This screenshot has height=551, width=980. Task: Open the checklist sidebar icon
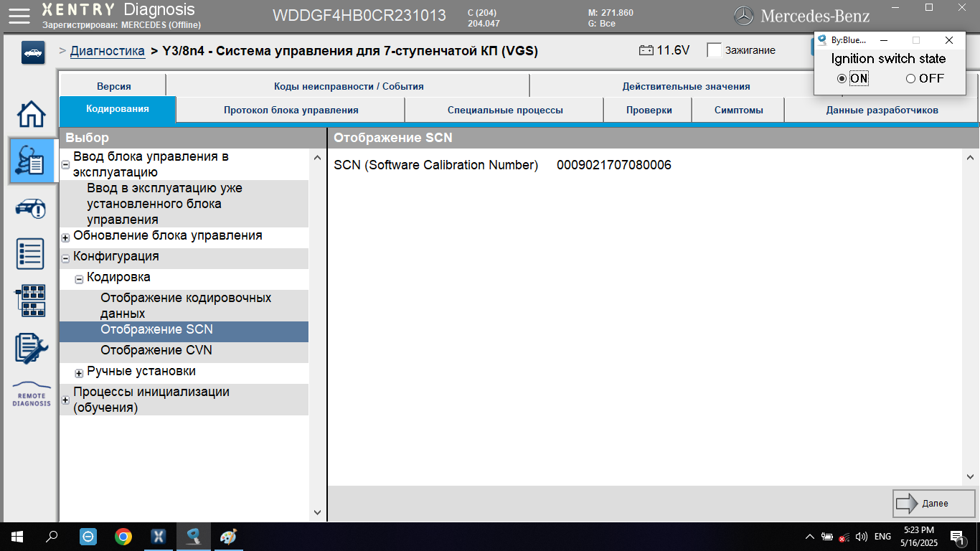pos(31,255)
